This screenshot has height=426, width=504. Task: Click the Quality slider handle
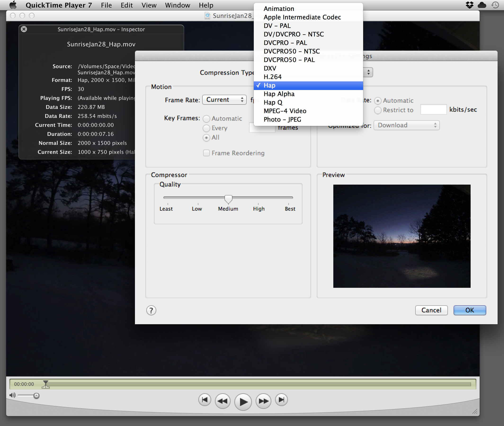pyautogui.click(x=228, y=199)
